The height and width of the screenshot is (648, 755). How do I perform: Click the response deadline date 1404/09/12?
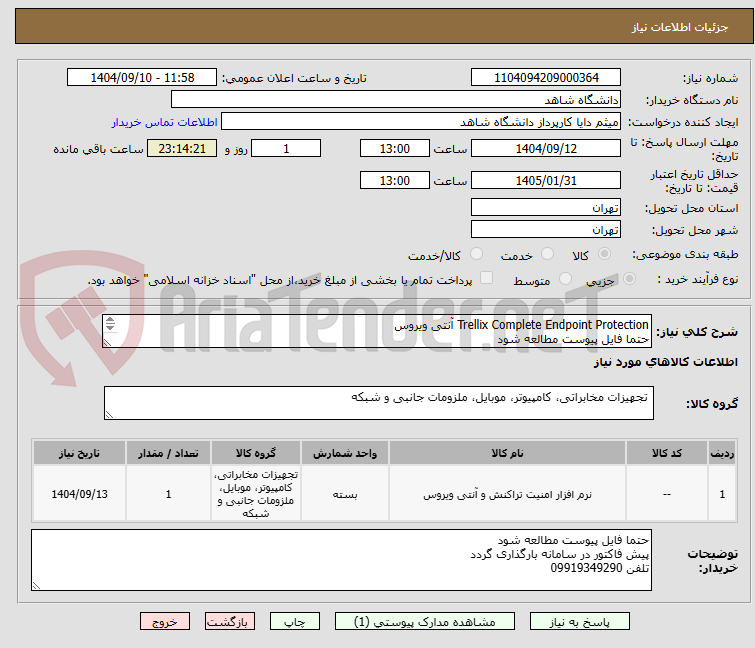[546, 148]
